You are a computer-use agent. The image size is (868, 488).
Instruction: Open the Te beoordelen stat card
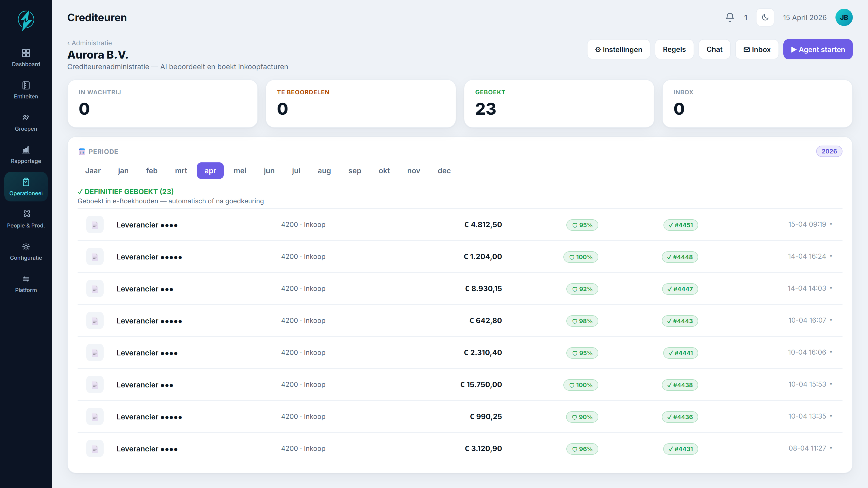pyautogui.click(x=360, y=104)
